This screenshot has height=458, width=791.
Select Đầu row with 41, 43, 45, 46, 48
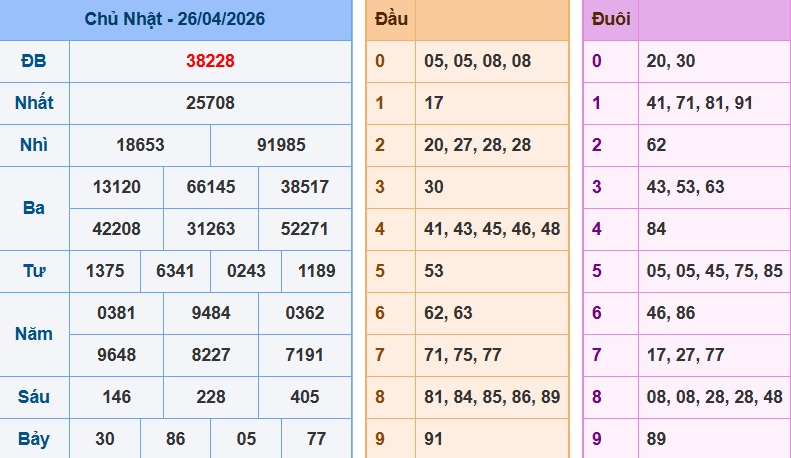[492, 229]
